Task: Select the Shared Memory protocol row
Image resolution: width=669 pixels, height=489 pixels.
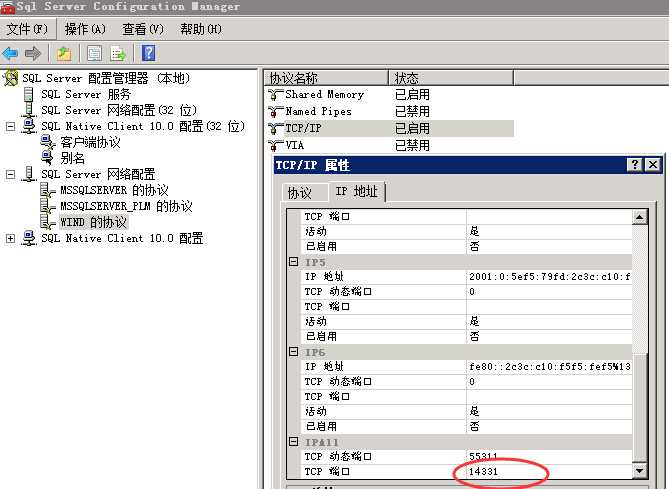Action: click(x=389, y=94)
